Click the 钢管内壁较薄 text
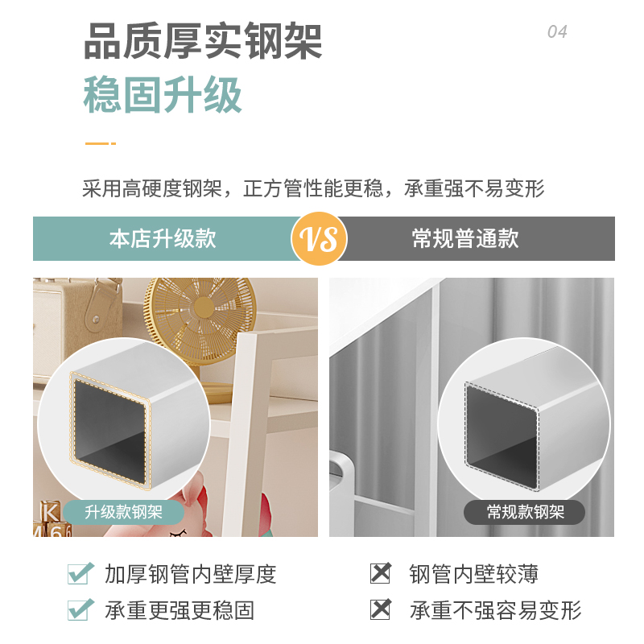This screenshot has height=644, width=644. [474, 574]
